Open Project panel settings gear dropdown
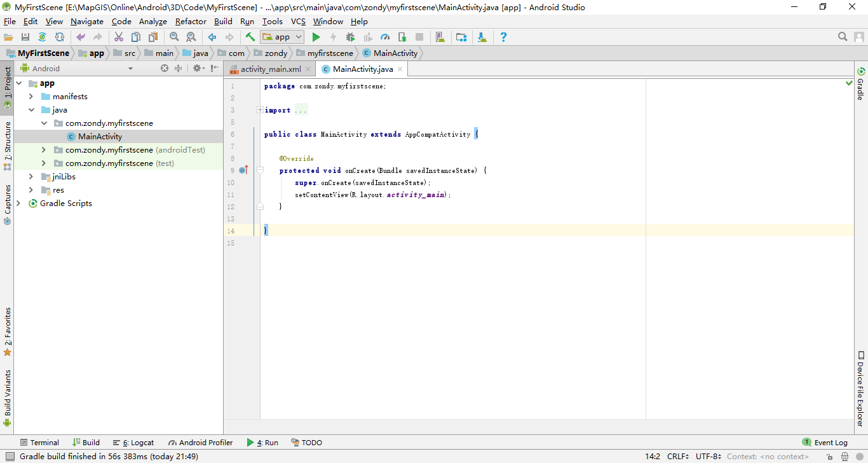This screenshot has height=463, width=868. coord(198,68)
